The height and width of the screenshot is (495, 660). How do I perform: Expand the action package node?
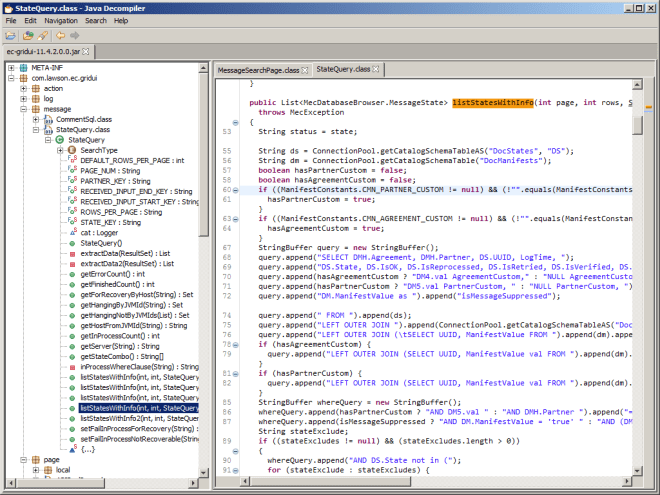point(23,88)
